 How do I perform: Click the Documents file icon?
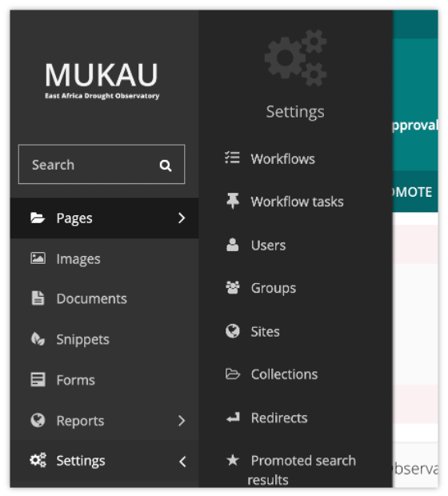point(38,298)
